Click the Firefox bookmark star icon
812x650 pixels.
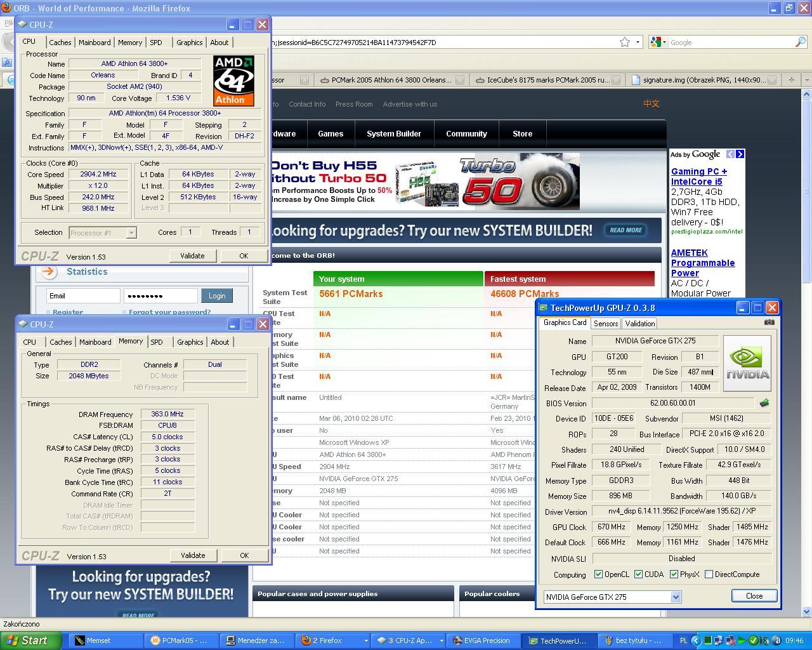[625, 42]
